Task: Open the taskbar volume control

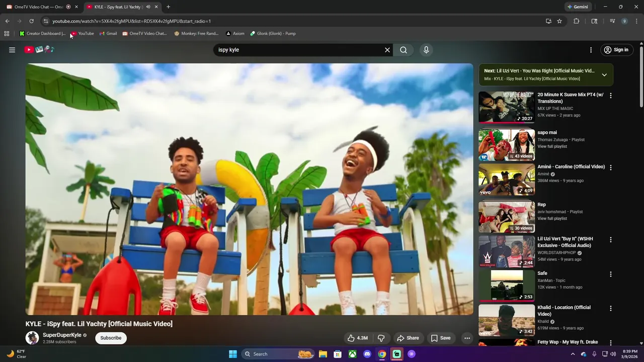Action: [613, 354]
